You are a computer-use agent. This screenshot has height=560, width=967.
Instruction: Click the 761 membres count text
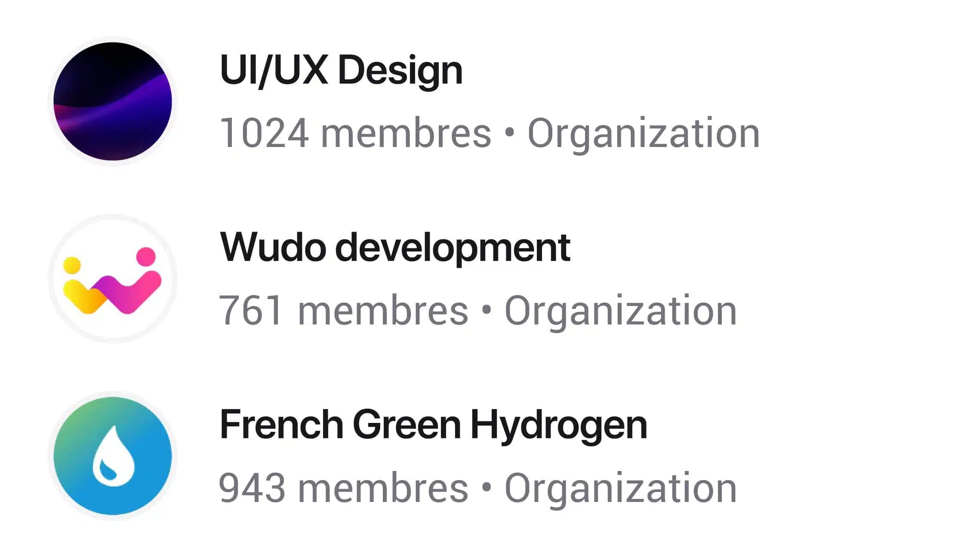[344, 310]
